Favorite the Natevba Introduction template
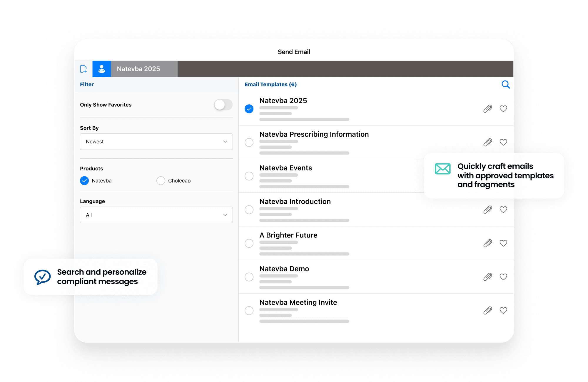This screenshot has width=588, height=382. 503,210
